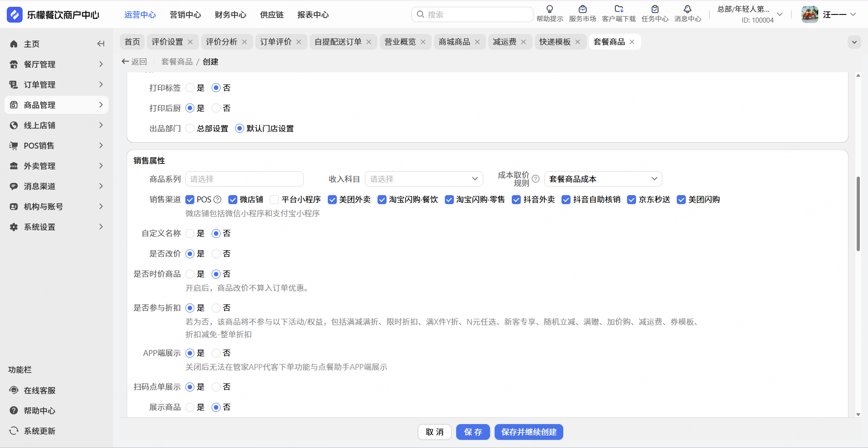Click the 乐檬餐饮商户中心 logo icon
The height and width of the screenshot is (448, 868).
pyautogui.click(x=14, y=15)
